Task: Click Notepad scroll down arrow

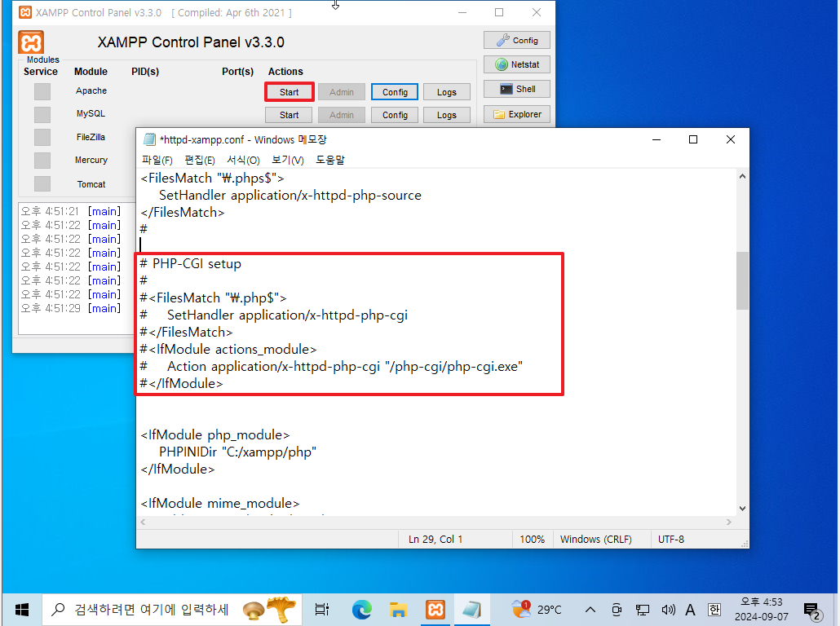Action: (x=742, y=509)
